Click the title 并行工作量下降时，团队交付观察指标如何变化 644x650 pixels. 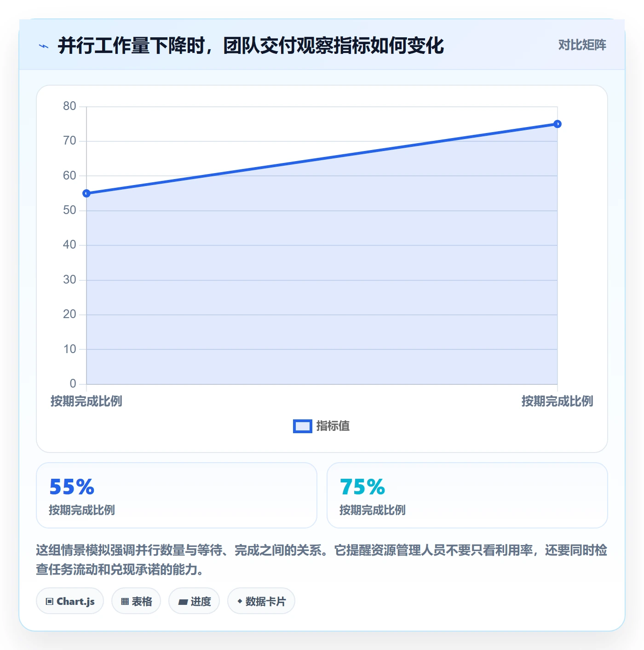point(251,46)
